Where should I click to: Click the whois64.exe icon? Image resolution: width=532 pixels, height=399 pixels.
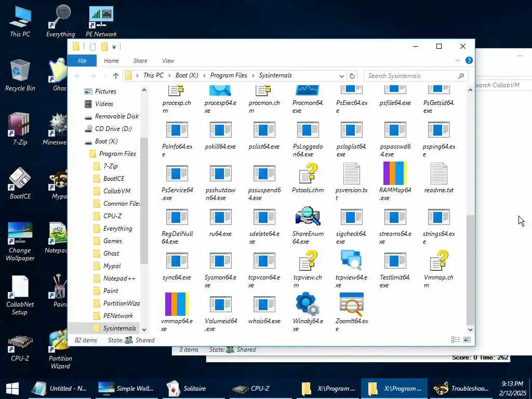pos(264,304)
